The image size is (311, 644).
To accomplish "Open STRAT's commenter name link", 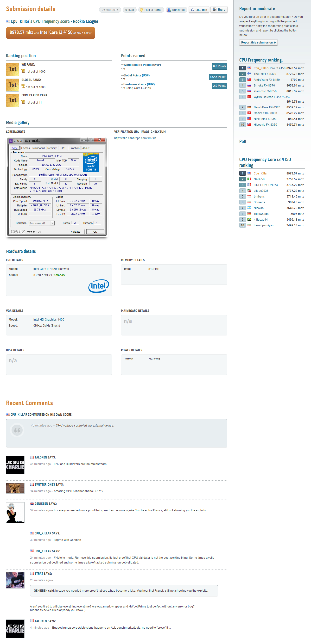I will point(39,574).
